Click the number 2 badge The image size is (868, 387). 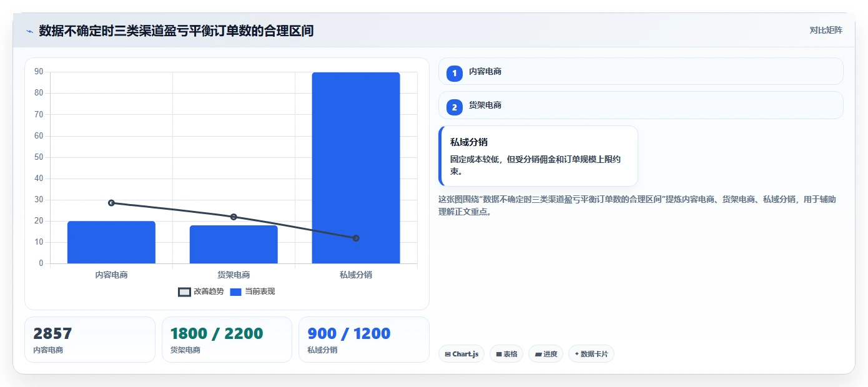coord(455,107)
